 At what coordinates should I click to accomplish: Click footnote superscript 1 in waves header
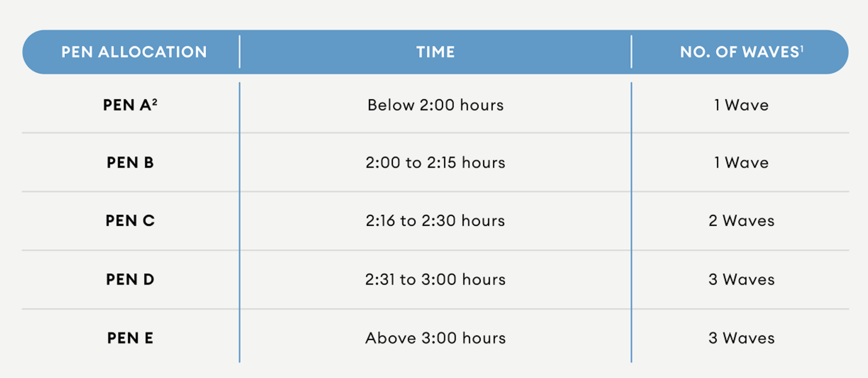802,48
